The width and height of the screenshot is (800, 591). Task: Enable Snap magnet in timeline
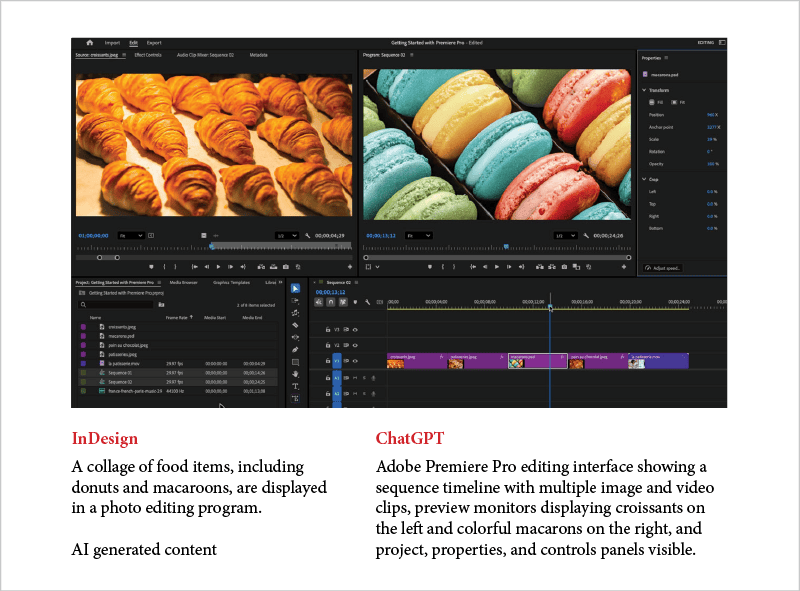coord(332,301)
